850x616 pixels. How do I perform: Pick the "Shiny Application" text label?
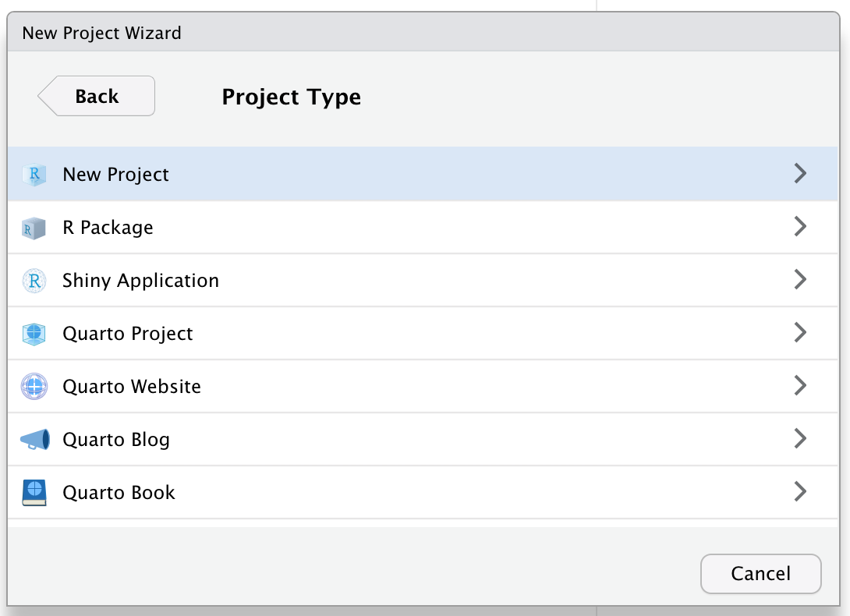140,281
